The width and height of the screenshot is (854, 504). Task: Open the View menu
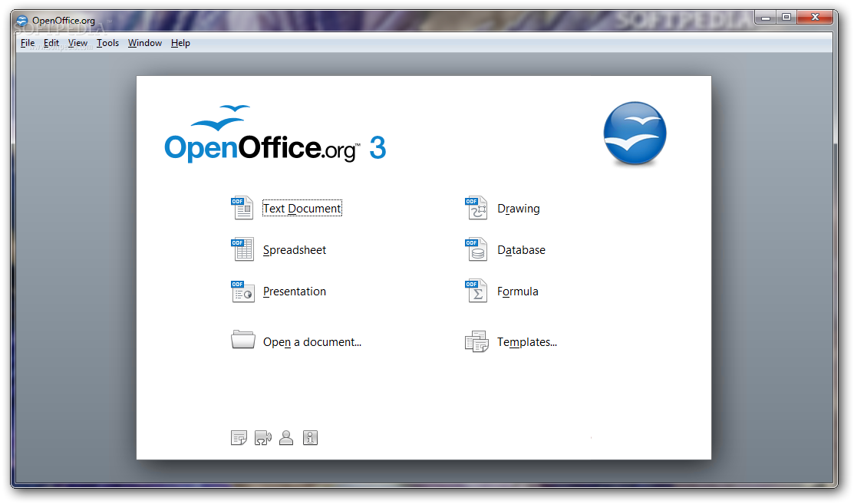pos(77,43)
